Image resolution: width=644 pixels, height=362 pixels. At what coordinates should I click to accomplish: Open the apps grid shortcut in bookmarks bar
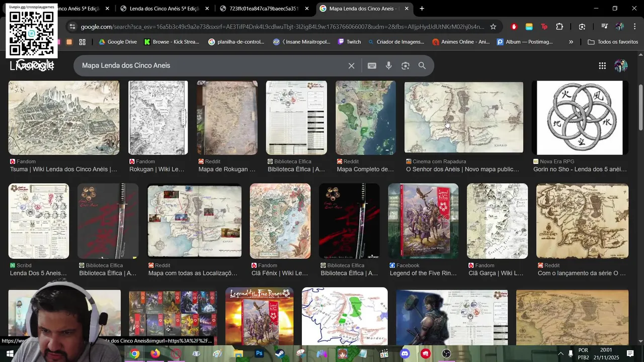(x=82, y=42)
